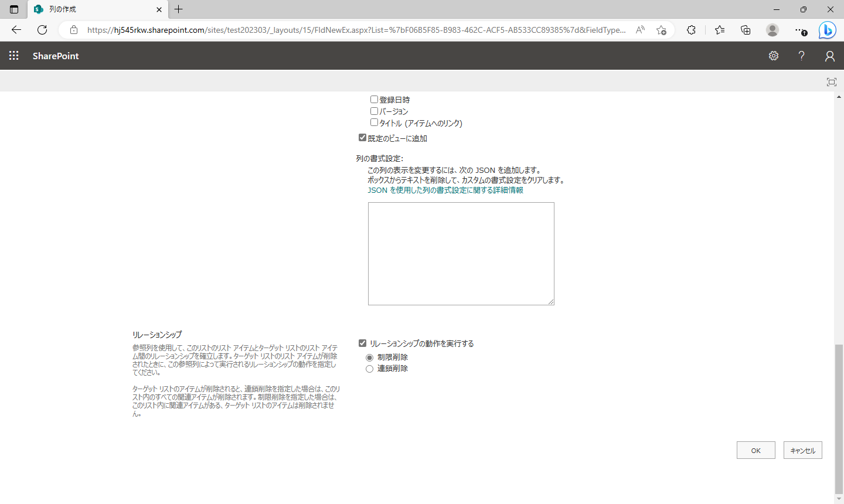The width and height of the screenshot is (844, 504).
Task: Click the page vertical scrollbar thumb
Action: click(839, 420)
